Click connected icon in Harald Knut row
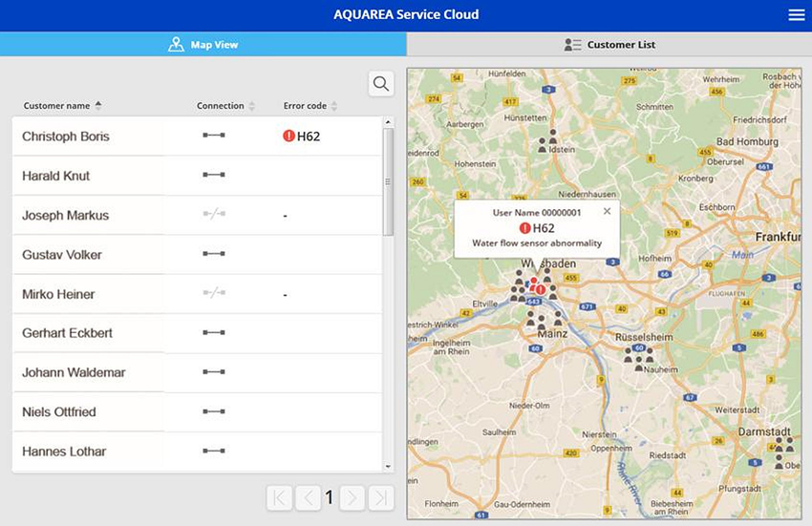Viewport: 812px width, 526px height. point(214,175)
